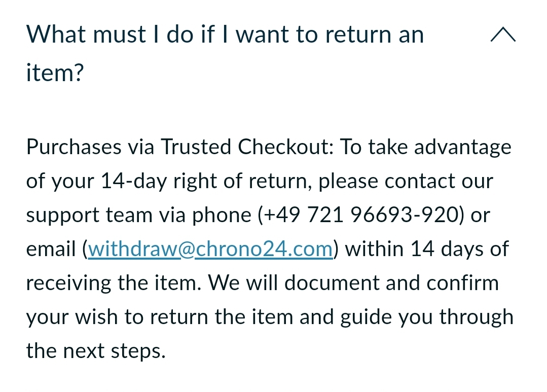Click the word 'item?' in the heading
This screenshot has height=392, width=547.
[x=55, y=73]
